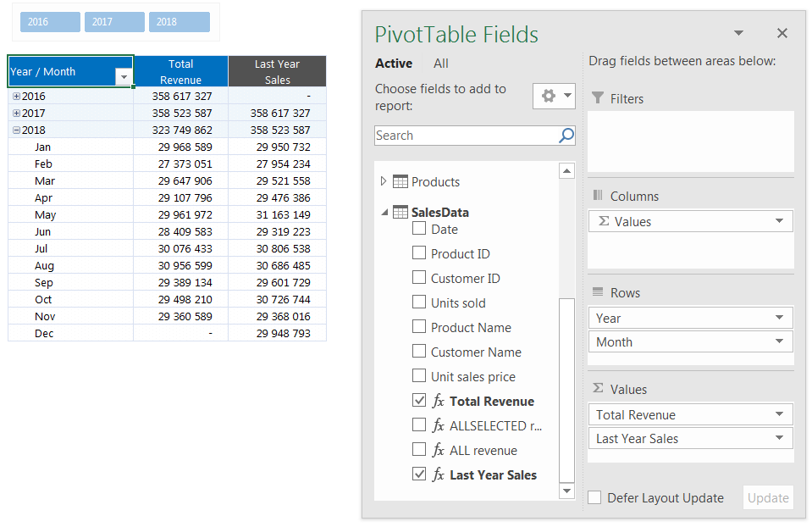Collapse the 2018 year row

[x=16, y=130]
